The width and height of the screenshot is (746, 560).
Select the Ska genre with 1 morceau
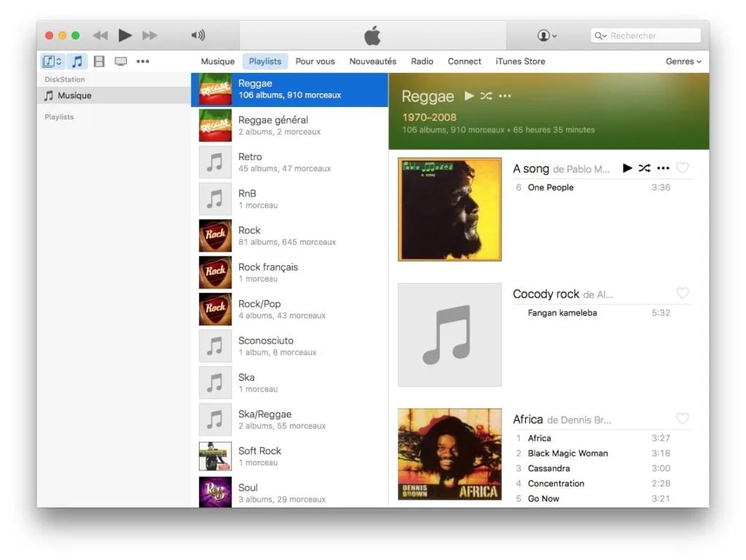coord(290,383)
